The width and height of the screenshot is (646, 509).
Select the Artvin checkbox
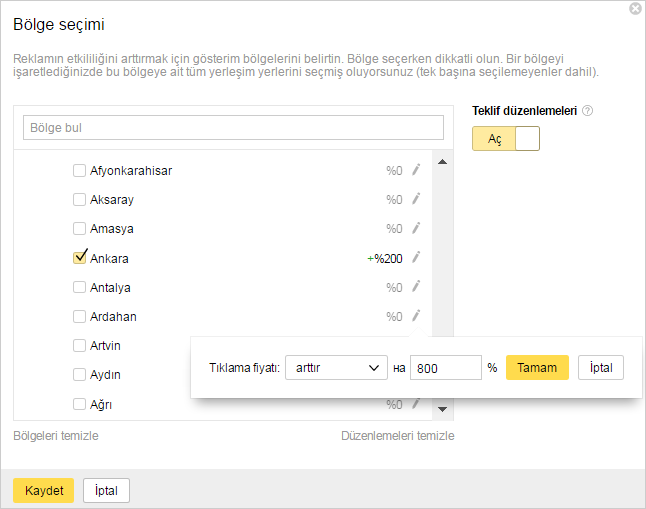coord(80,345)
